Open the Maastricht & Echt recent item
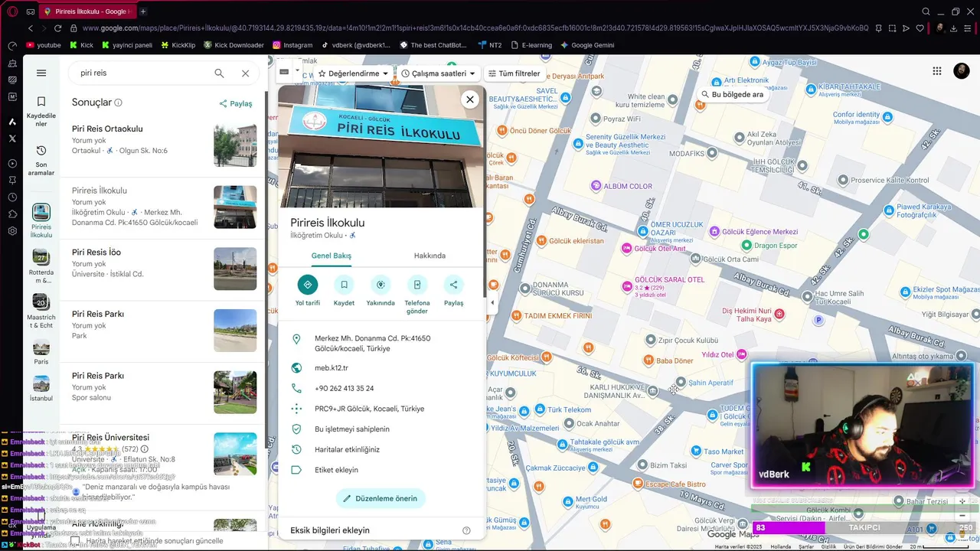 [x=41, y=311]
